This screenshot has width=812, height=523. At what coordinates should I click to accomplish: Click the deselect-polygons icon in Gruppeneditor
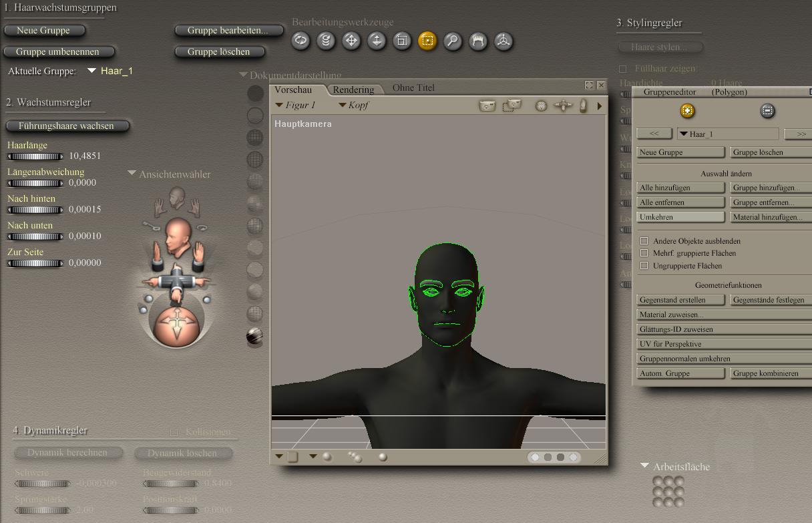click(767, 111)
